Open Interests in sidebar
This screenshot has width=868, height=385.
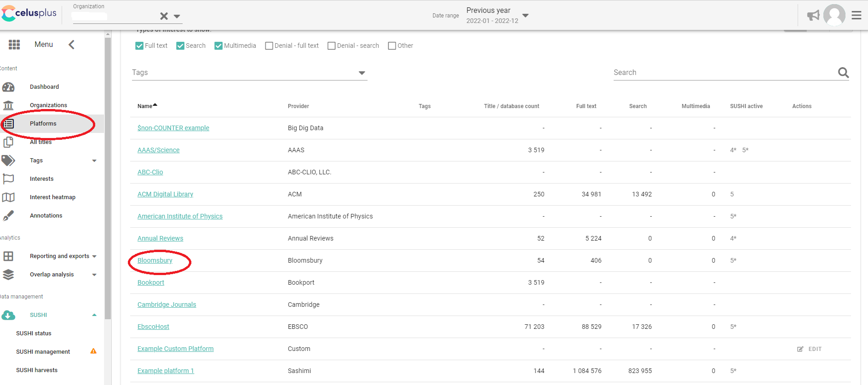pos(41,179)
